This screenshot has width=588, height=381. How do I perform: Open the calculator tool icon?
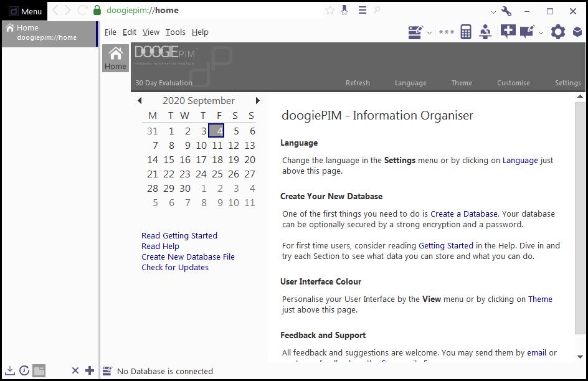tap(465, 32)
